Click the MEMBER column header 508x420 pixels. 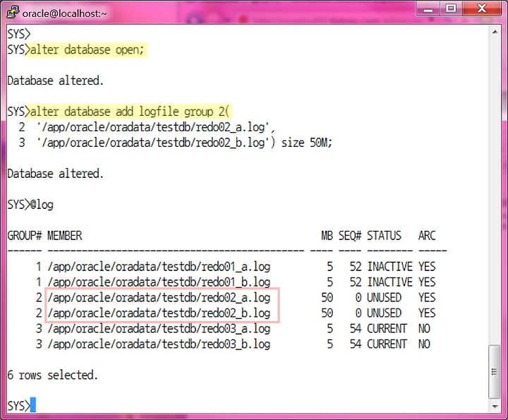pyautogui.click(x=65, y=236)
